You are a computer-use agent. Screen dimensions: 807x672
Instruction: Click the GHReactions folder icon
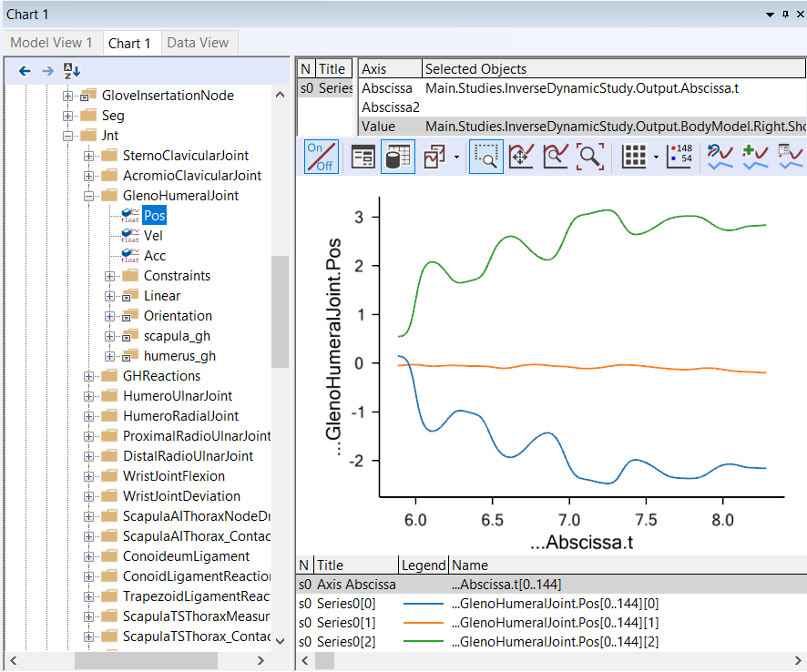109,376
